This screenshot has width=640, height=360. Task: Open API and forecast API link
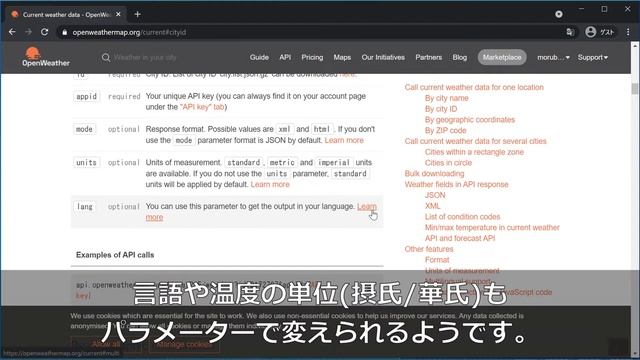460,238
